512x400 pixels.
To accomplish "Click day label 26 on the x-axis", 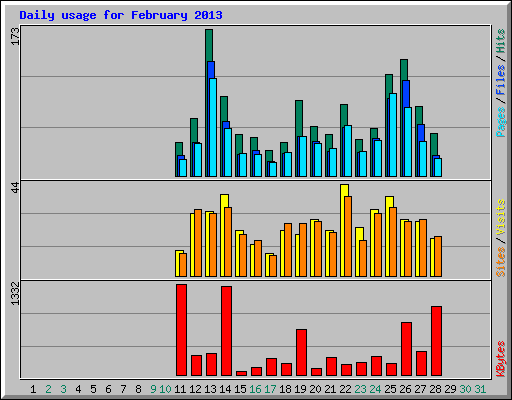I will click(x=405, y=389).
